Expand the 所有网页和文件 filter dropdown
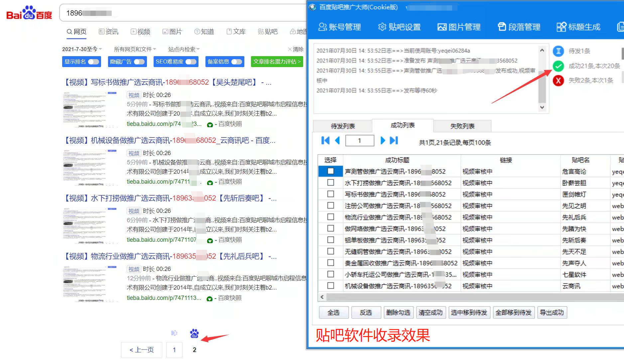624x364 pixels. click(135, 49)
